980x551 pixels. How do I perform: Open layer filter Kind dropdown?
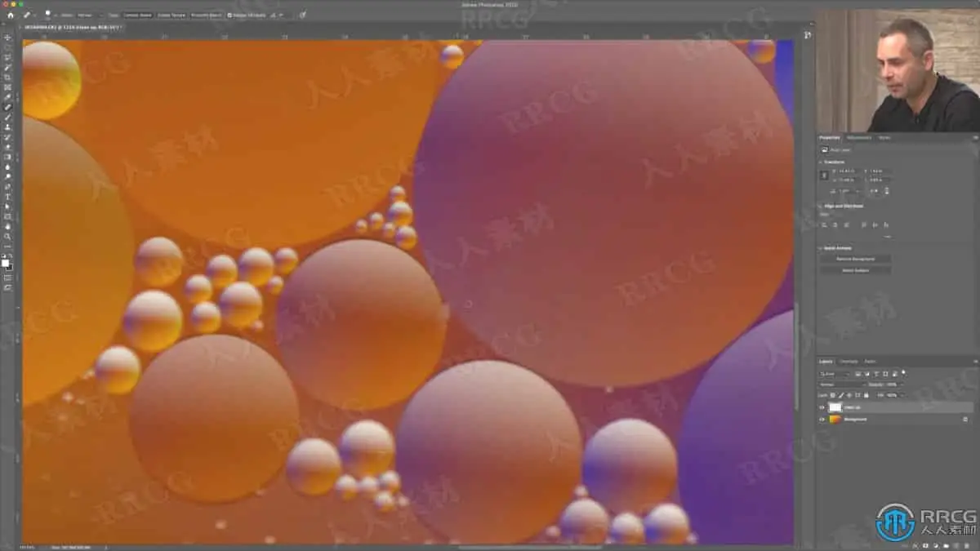[x=835, y=374]
